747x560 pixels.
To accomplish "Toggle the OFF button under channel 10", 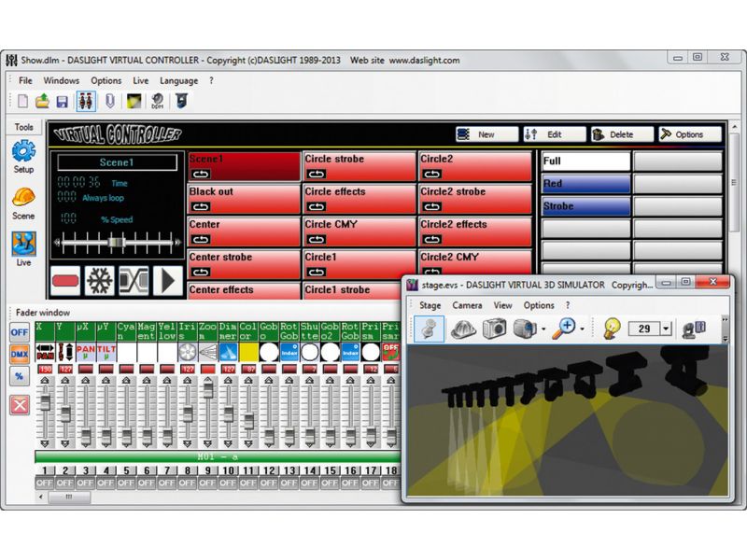I will [228, 483].
